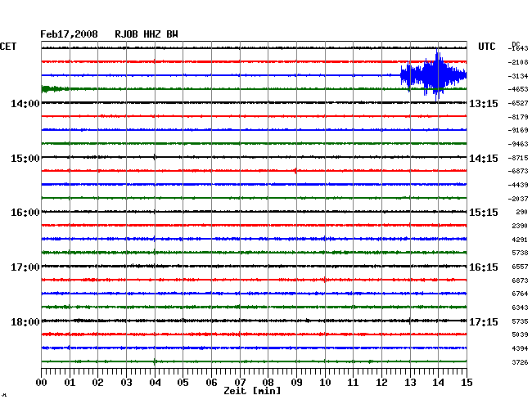Select the DC offset value "-6527"
The height and width of the screenshot is (404, 532).
518,103
